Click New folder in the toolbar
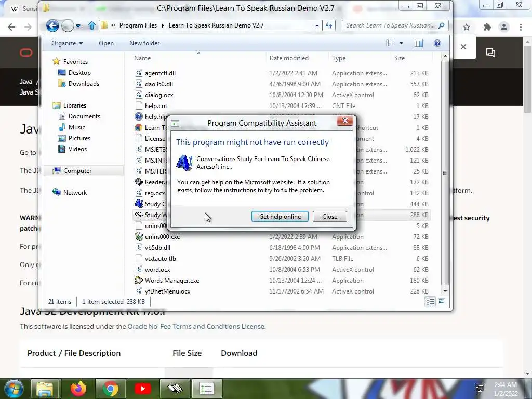This screenshot has width=532, height=399. (144, 43)
